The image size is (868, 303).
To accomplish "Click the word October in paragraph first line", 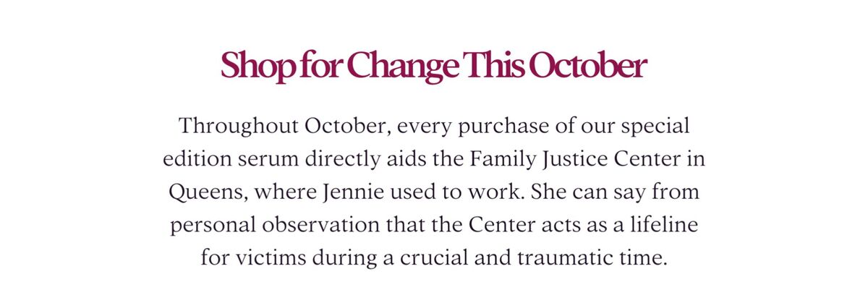I will click(349, 127).
